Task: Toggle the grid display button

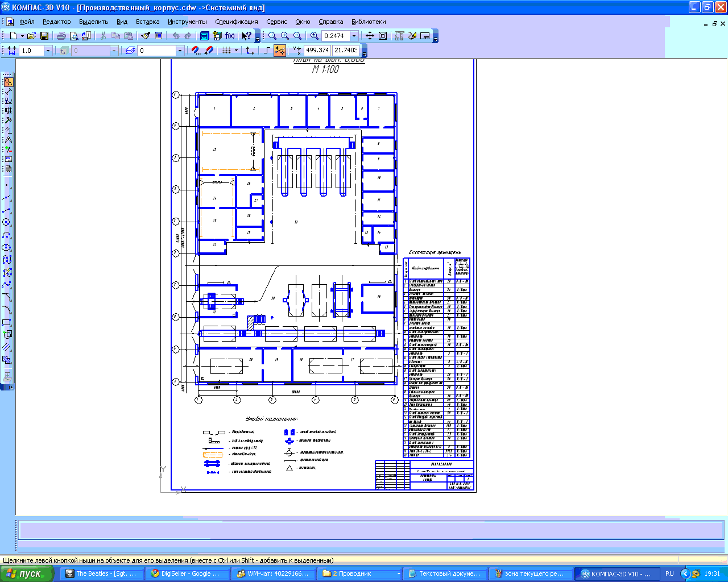Action: pos(226,51)
